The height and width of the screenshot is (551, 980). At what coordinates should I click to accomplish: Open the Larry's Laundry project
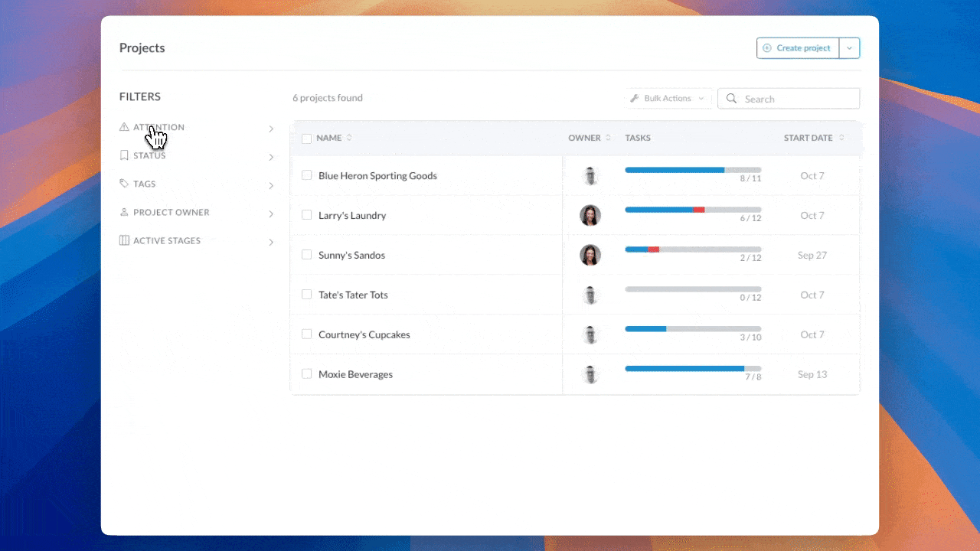[352, 215]
